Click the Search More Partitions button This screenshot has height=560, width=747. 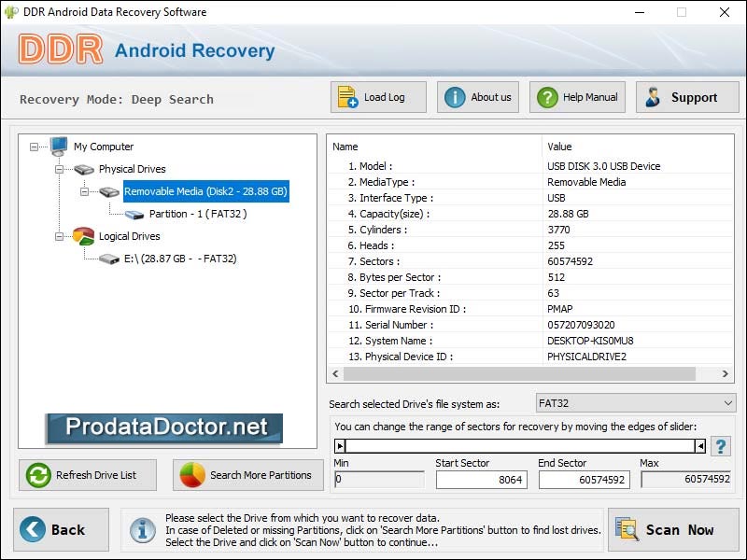pos(248,475)
